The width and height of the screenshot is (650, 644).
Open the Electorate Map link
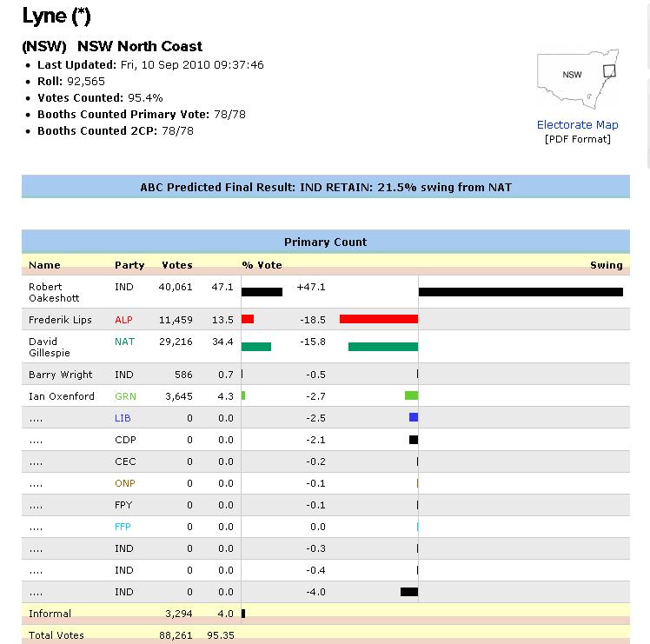pos(577,124)
